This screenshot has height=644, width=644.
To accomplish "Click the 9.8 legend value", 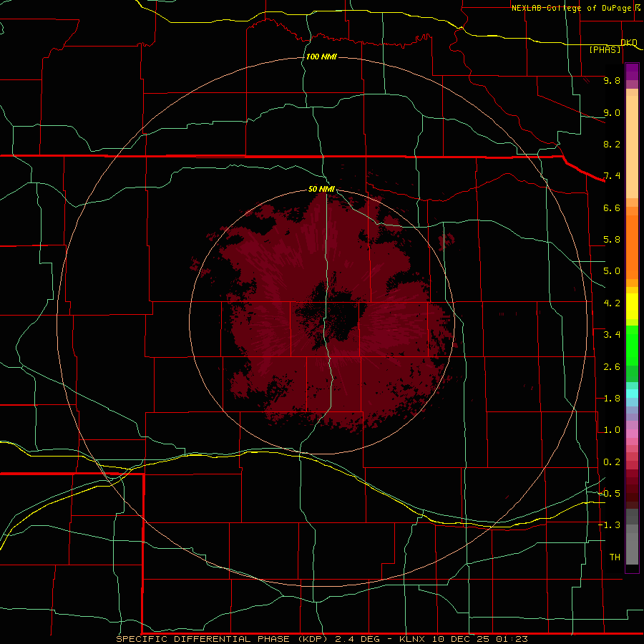I will click(612, 80).
